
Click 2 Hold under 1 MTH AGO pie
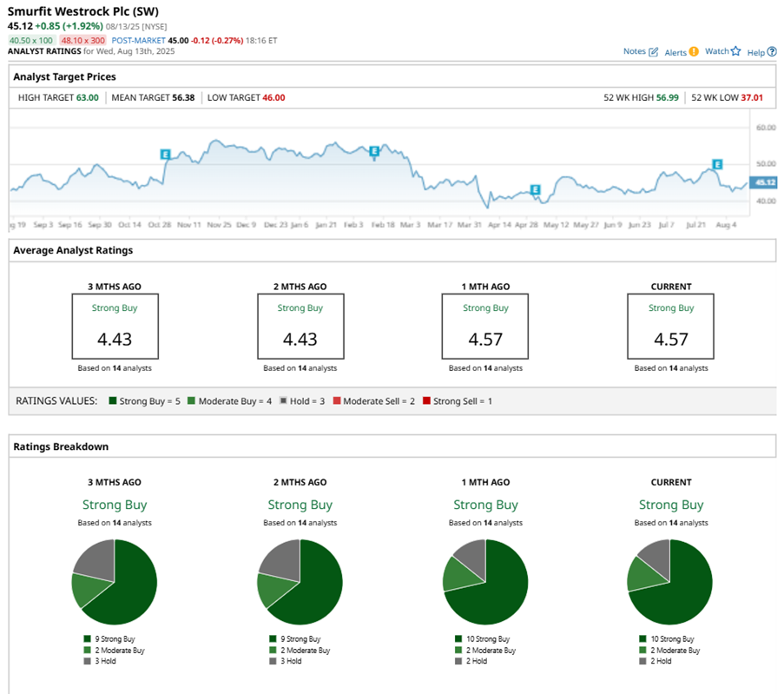[x=477, y=661]
